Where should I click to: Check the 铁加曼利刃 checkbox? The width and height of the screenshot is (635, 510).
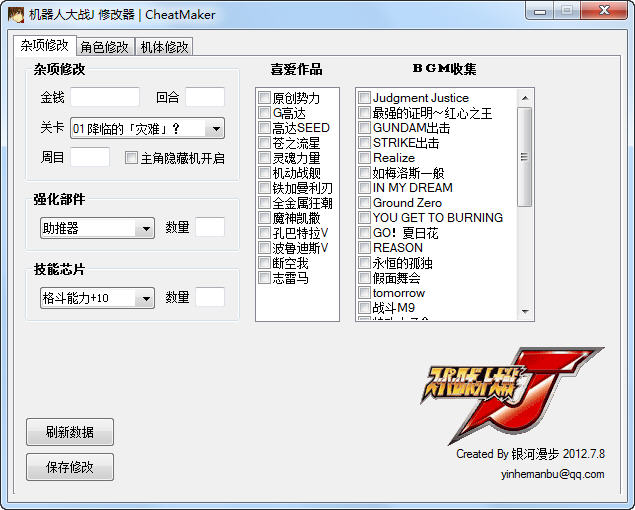[264, 188]
